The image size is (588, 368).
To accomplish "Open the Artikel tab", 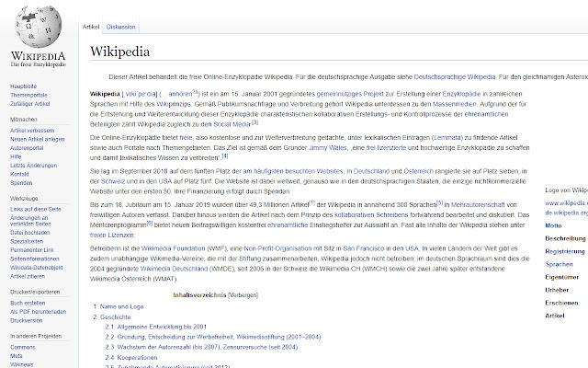I will click(x=91, y=27).
